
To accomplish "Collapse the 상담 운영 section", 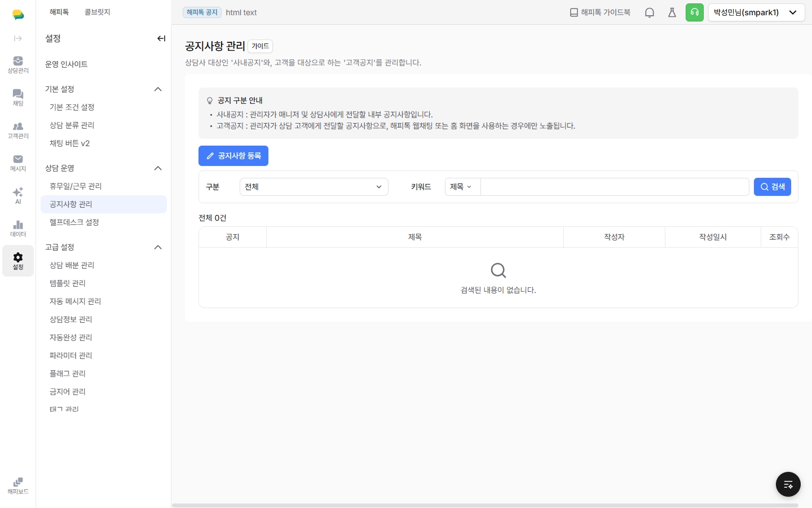I will [158, 168].
